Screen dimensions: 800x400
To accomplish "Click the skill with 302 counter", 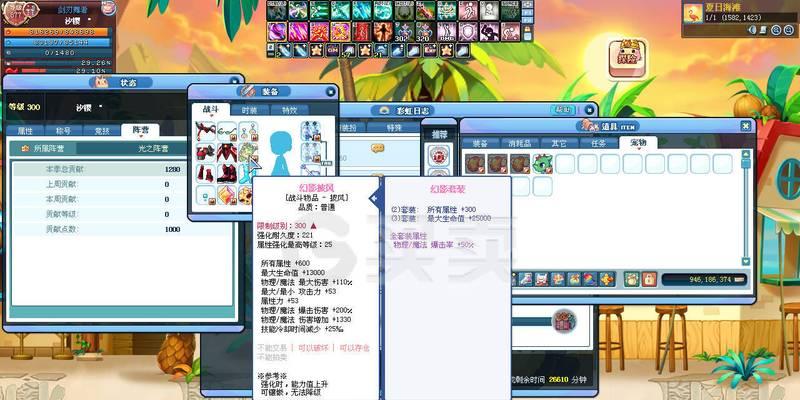I will point(404,32).
